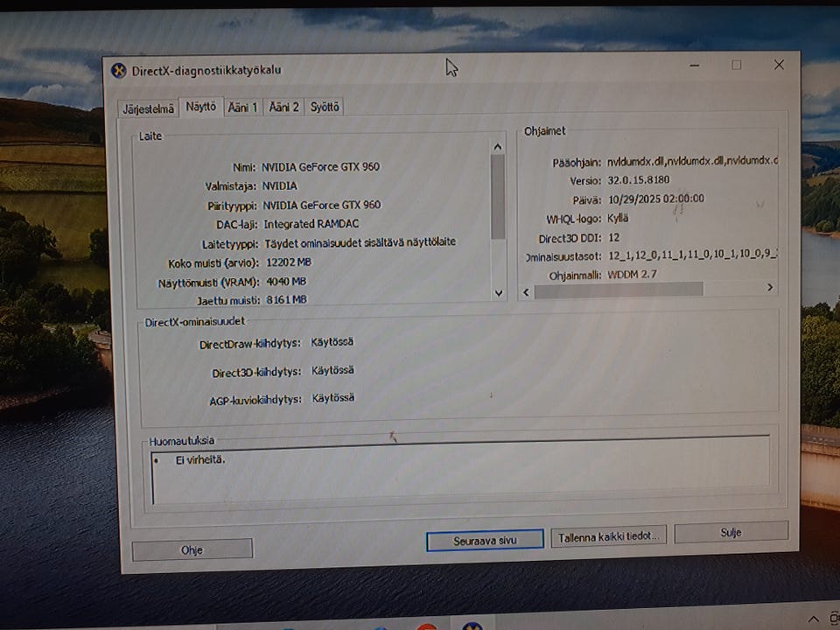Select the Näyttö tab

201,107
